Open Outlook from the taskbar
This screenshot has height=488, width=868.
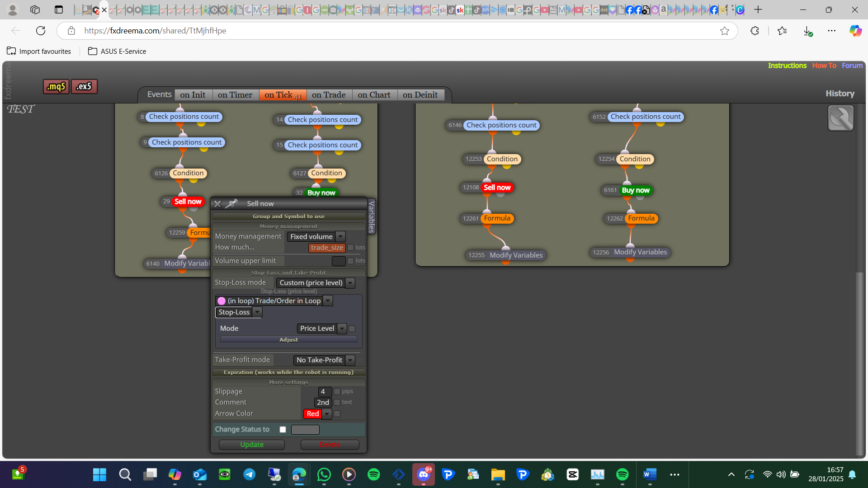pos(200,474)
